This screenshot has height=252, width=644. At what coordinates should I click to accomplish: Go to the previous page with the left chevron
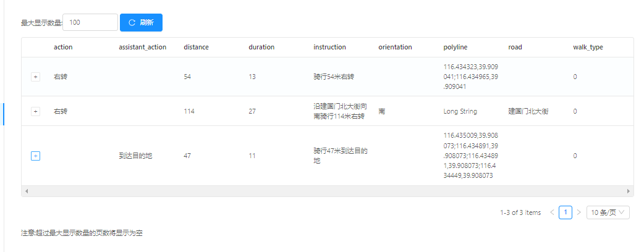coord(552,212)
